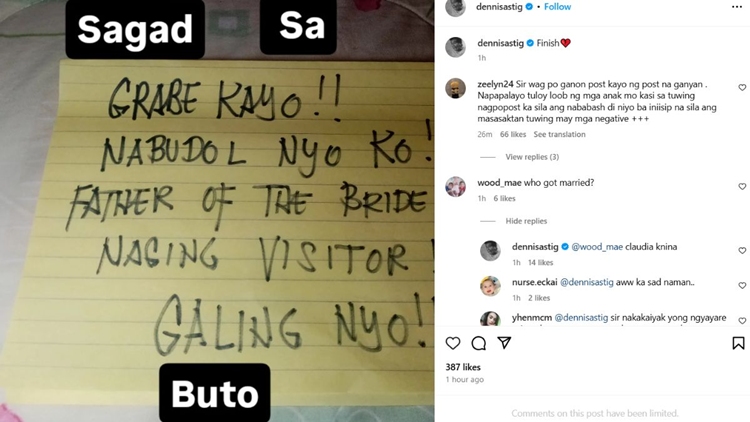
Task: View the 387 likes list
Action: coord(463,367)
